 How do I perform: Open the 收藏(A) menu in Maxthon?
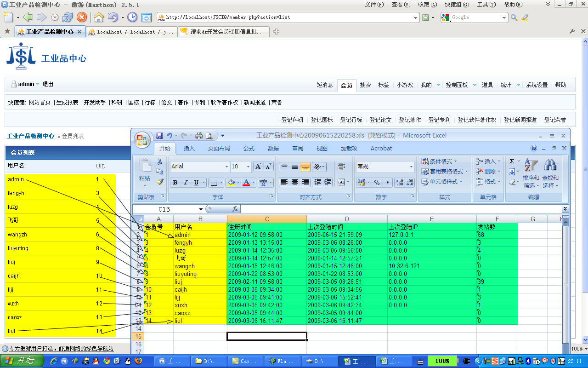427,5
